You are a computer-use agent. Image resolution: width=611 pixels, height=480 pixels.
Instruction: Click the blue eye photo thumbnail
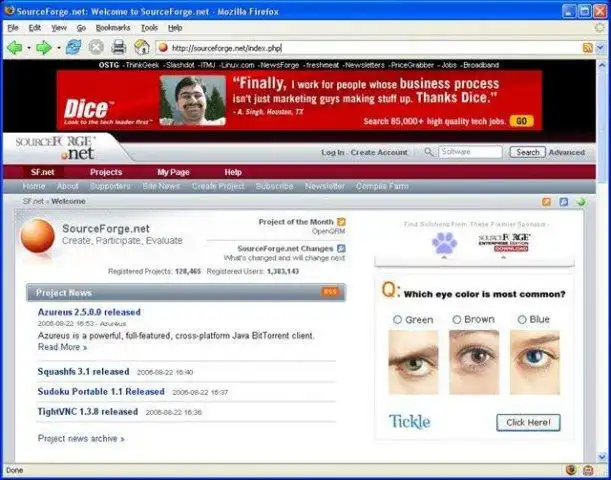(535, 362)
